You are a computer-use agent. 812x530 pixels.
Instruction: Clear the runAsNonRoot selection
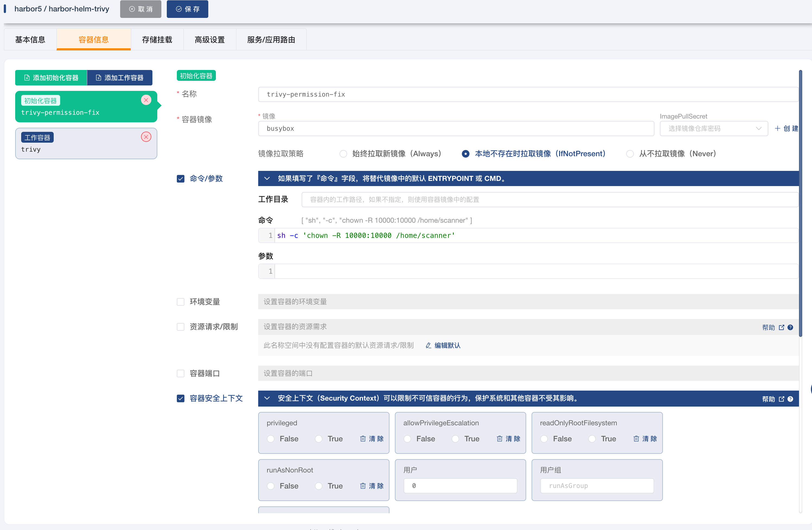click(x=372, y=486)
